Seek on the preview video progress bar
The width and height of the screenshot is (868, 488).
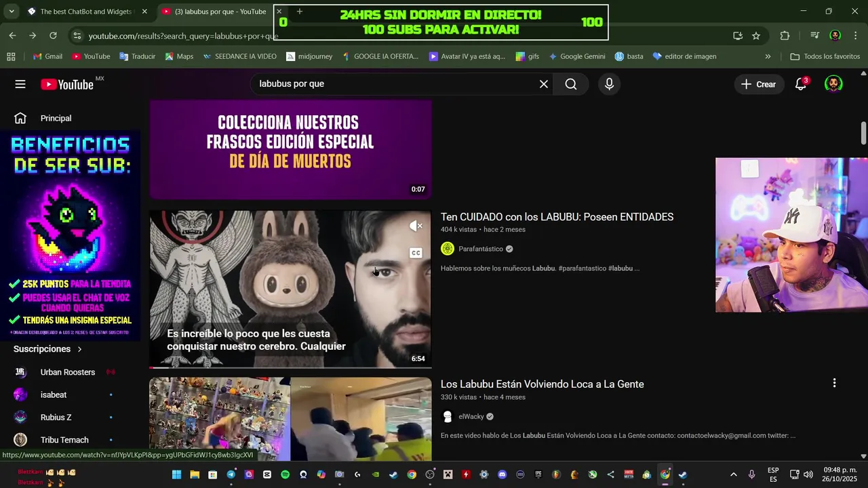[290, 367]
